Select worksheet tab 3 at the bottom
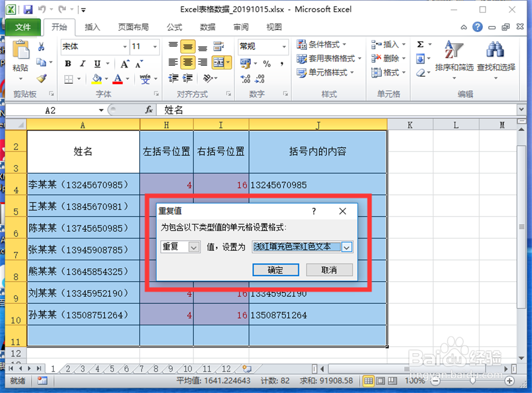The width and height of the screenshot is (532, 393). click(x=82, y=368)
